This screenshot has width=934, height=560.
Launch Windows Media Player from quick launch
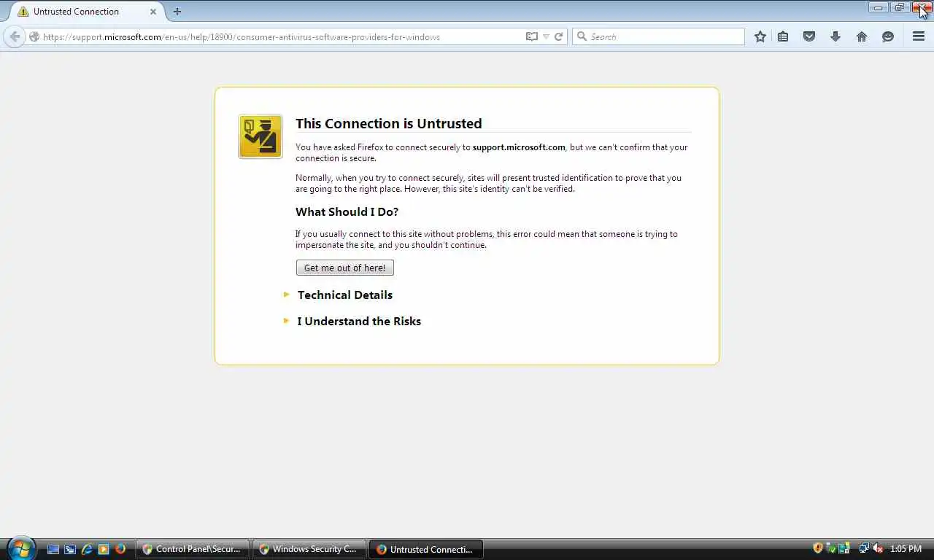coord(104,549)
